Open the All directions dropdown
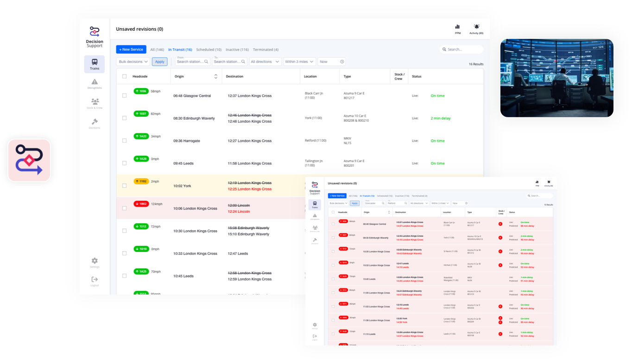The width and height of the screenshot is (632, 364). coord(265,62)
